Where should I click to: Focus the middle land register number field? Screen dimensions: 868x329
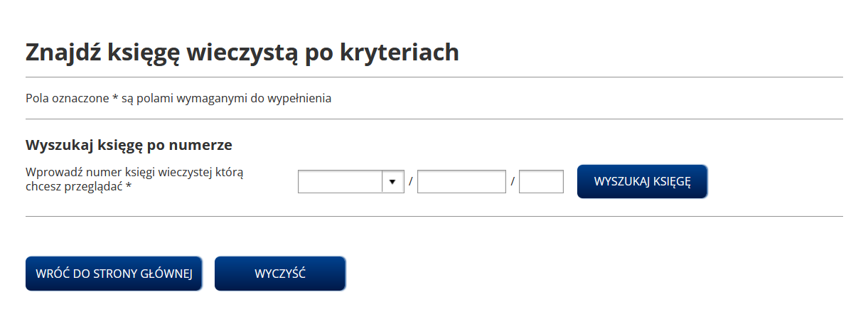pyautogui.click(x=461, y=182)
